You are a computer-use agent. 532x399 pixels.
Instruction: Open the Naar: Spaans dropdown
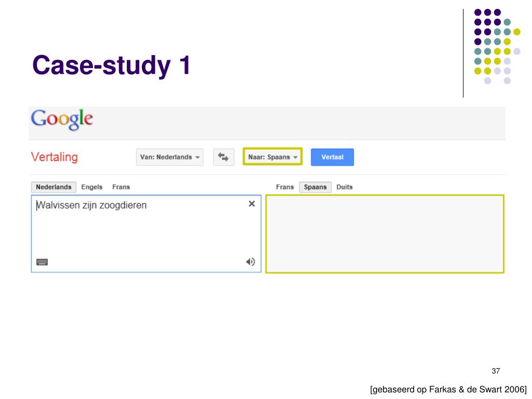(x=272, y=157)
